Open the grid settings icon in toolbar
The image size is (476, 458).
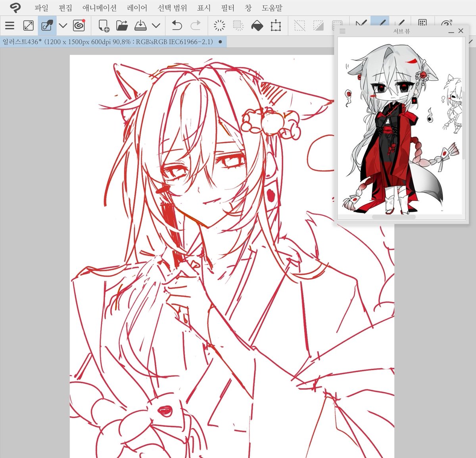(422, 22)
